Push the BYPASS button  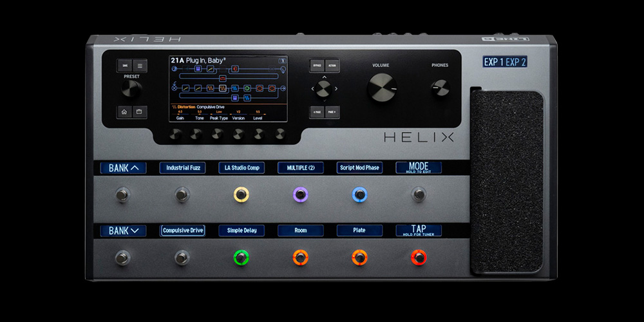[x=317, y=65]
